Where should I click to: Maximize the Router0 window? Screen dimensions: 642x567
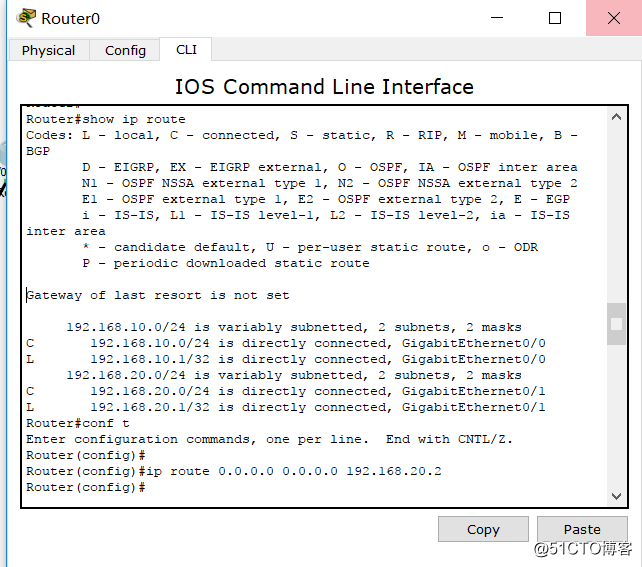coord(555,18)
